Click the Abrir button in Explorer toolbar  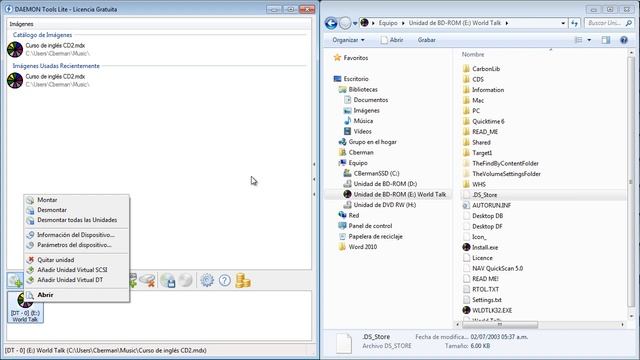392,40
